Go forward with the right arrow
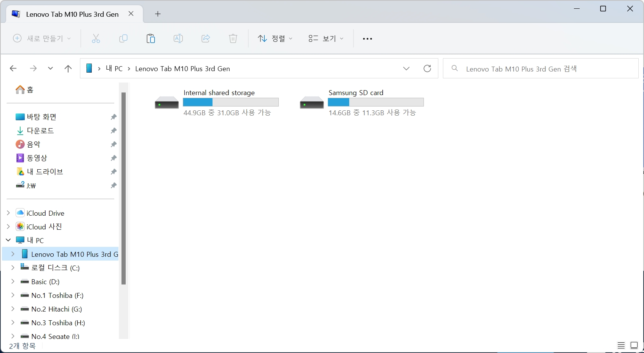Viewport: 644px width, 353px height. click(x=33, y=68)
